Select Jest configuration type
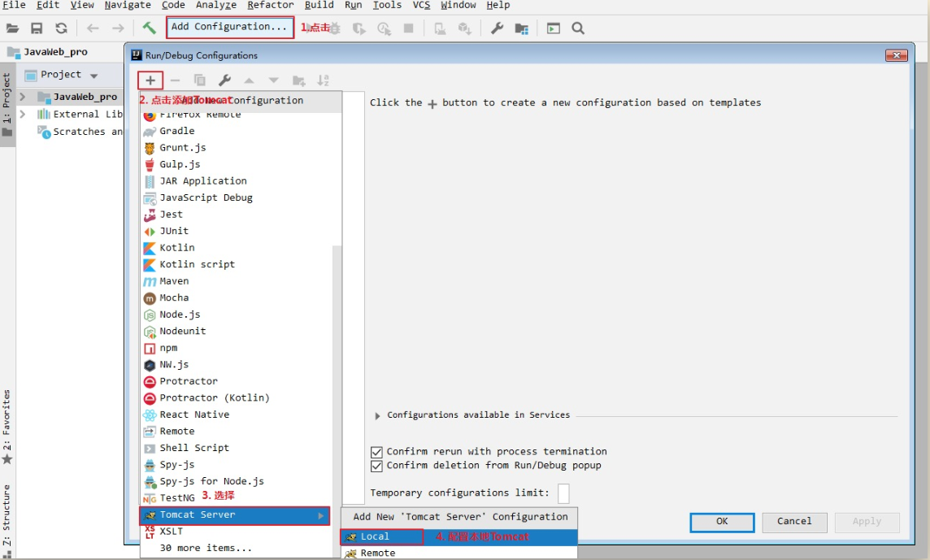930x560 pixels. (x=241, y=214)
